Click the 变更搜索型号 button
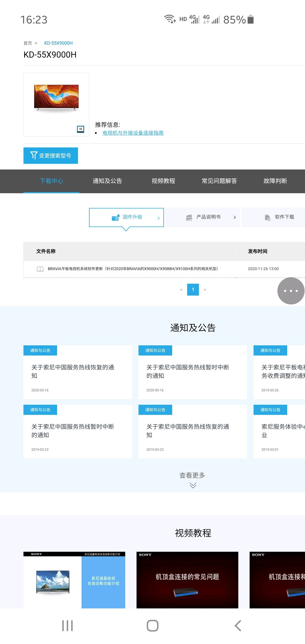Viewport: 305px width, 644px height. pos(51,155)
